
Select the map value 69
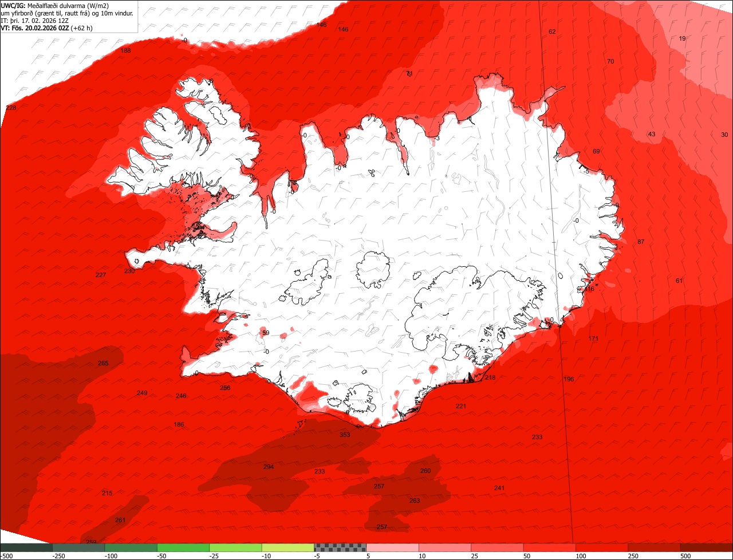[596, 151]
